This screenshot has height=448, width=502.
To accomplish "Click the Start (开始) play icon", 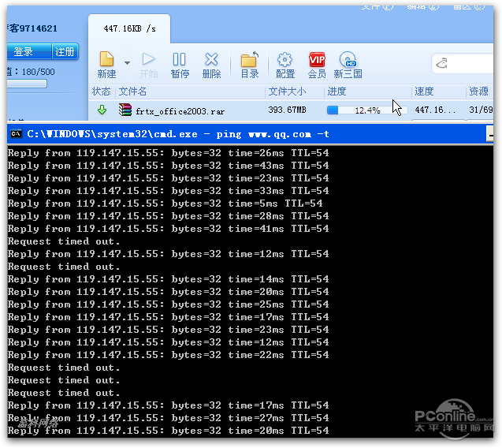I will pyautogui.click(x=148, y=60).
